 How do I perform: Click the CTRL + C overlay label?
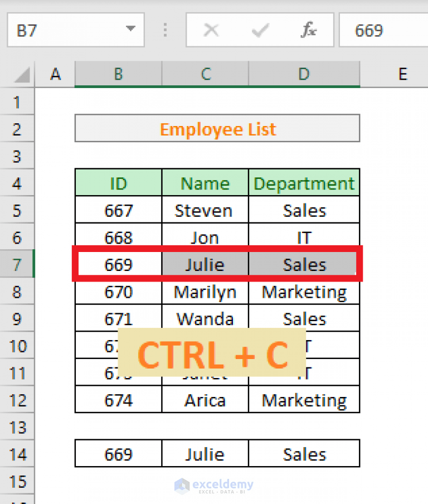click(214, 352)
